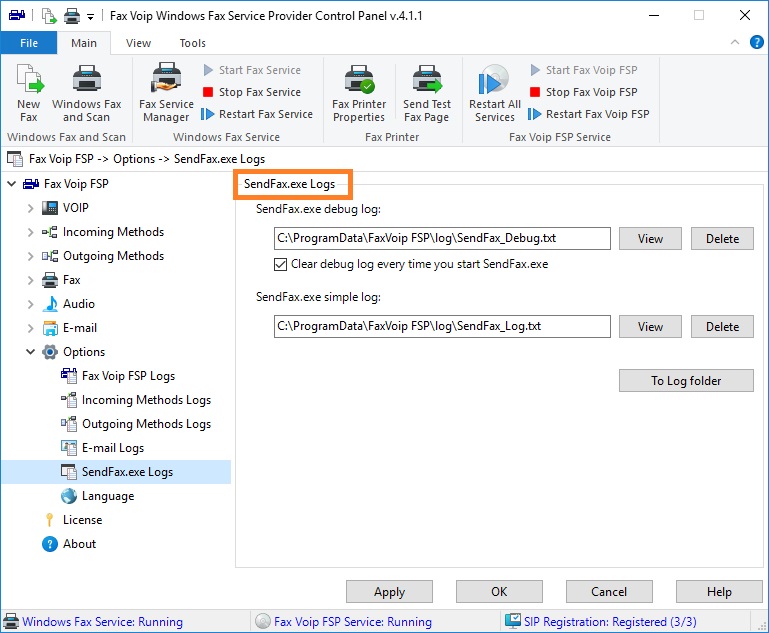The height and width of the screenshot is (633, 769).
Task: Open quick access toolbar dropdown arrow
Action: tap(90, 17)
